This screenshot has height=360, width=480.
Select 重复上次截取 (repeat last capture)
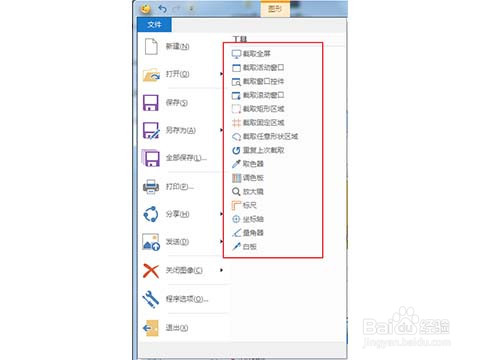tap(258, 150)
